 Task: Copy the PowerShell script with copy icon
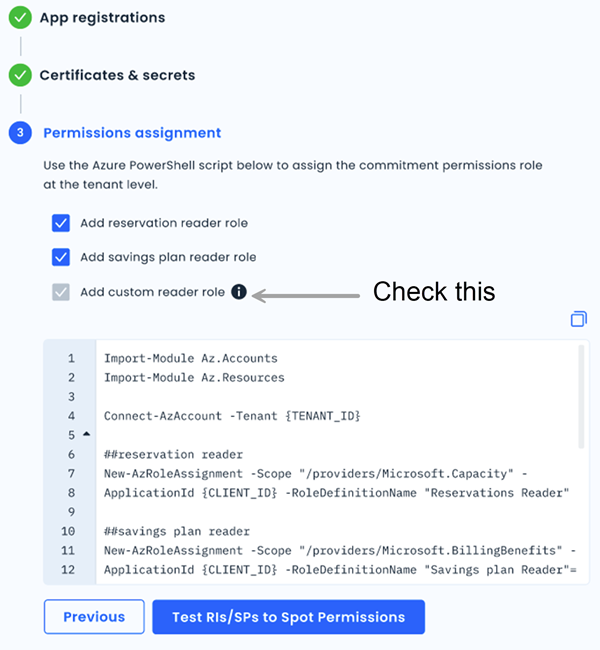(x=578, y=319)
